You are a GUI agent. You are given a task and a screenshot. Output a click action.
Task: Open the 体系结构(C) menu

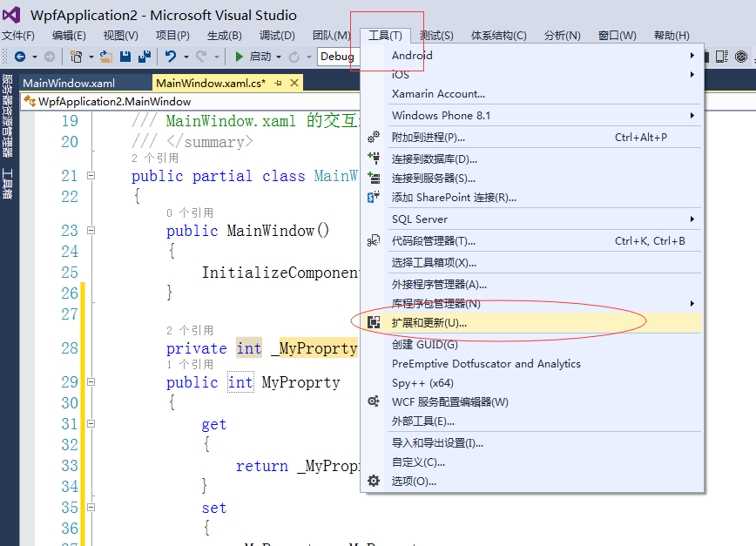click(x=498, y=36)
